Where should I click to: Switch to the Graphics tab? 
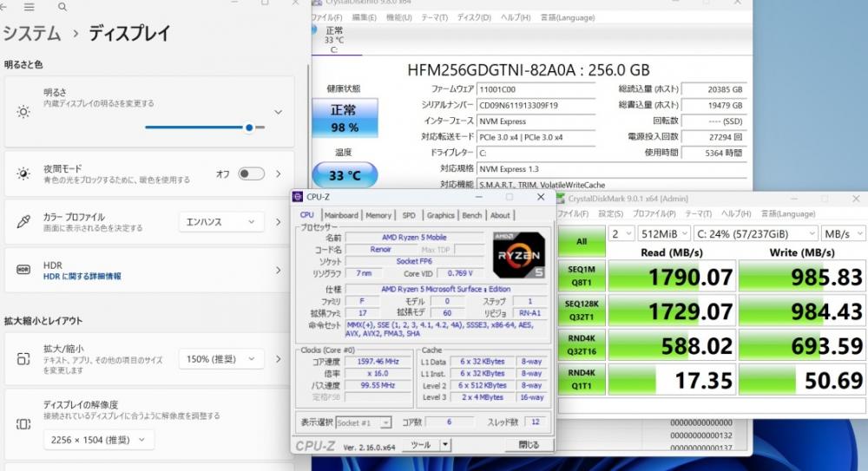click(441, 215)
